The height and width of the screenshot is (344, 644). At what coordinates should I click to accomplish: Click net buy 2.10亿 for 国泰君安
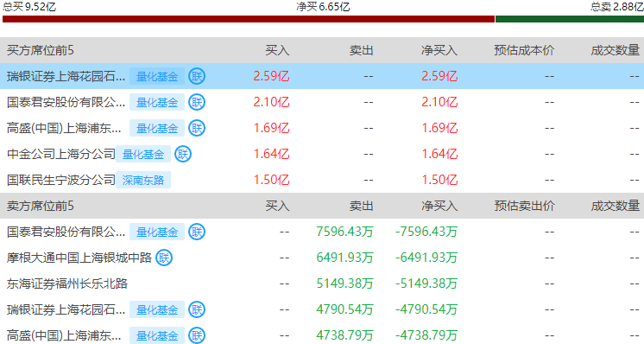[439, 102]
